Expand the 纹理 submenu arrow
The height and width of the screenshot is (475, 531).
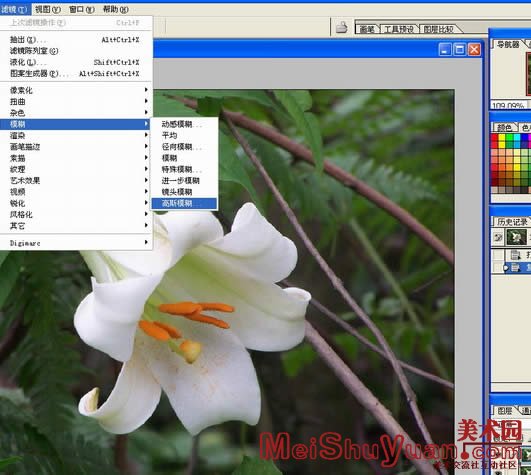(x=146, y=169)
